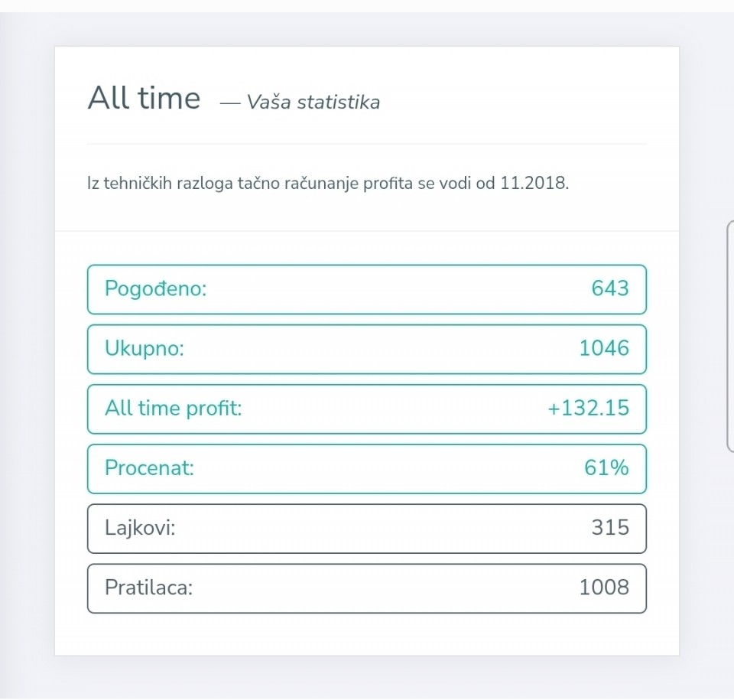Viewport: 734px width, 700px height.
Task: Click the 1046 total value
Action: click(x=603, y=349)
